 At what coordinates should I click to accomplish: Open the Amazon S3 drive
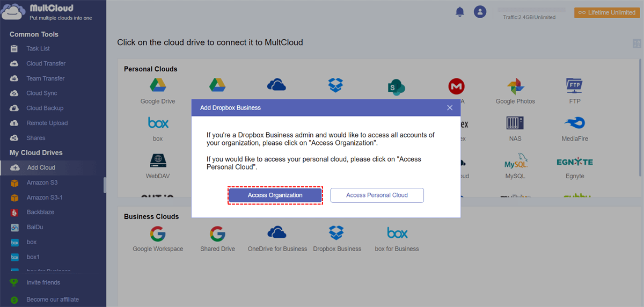coord(42,182)
